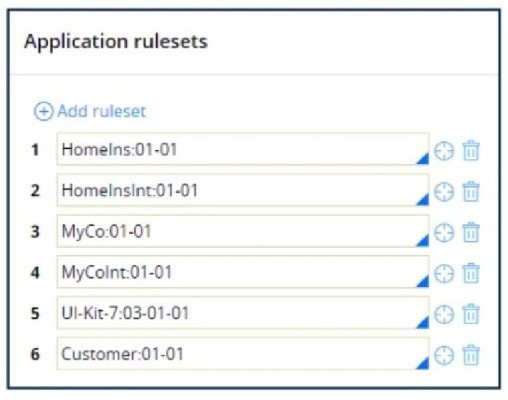Delete the MyCo:01-01 ruleset row

471,232
